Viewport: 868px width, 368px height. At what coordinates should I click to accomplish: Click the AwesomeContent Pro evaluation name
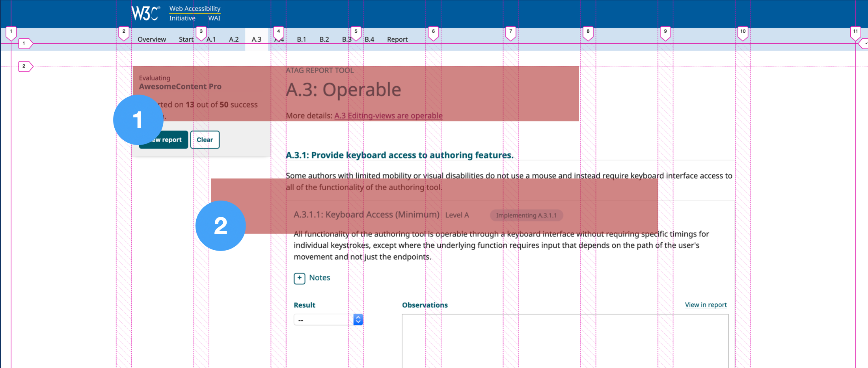pos(180,86)
